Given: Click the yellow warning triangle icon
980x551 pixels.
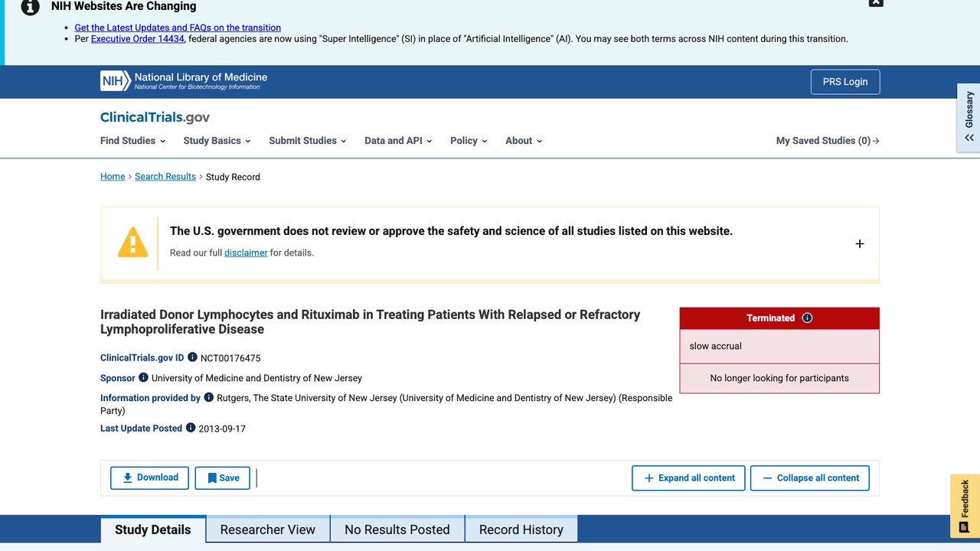Looking at the screenshot, I should 132,242.
